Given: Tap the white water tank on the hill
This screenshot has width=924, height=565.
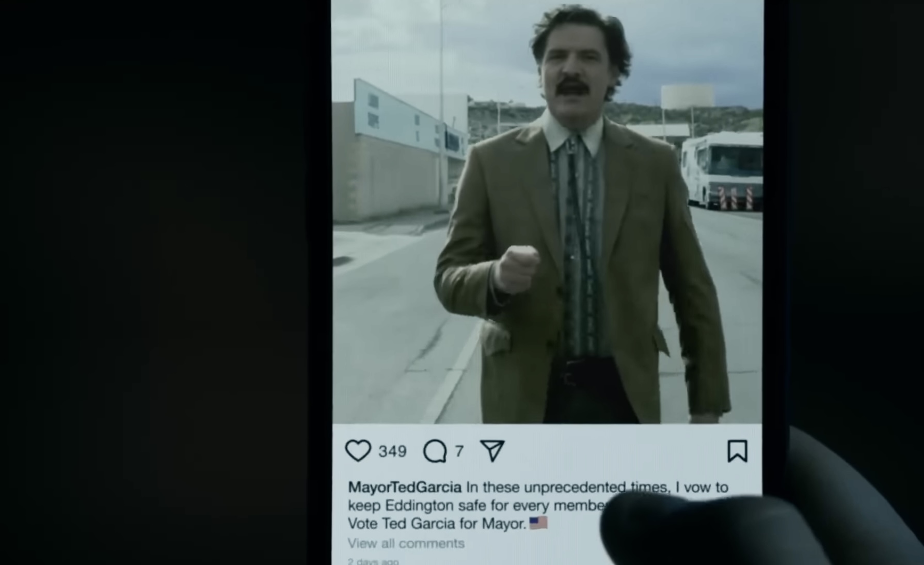Looking at the screenshot, I should point(688,98).
